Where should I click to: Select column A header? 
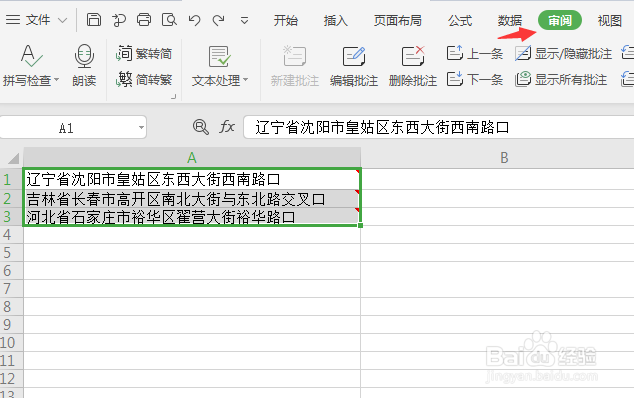coord(192,157)
